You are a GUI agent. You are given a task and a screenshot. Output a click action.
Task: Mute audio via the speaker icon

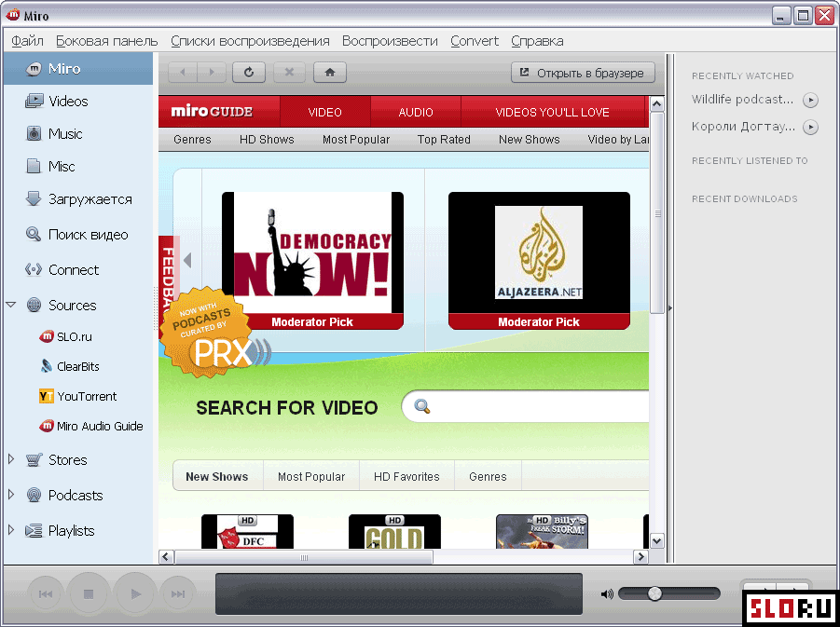606,593
